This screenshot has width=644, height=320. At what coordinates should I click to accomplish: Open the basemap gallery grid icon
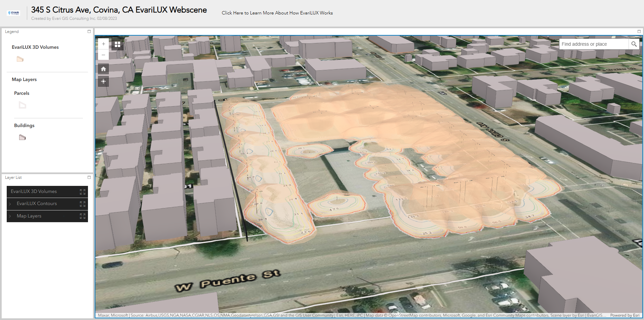point(117,44)
